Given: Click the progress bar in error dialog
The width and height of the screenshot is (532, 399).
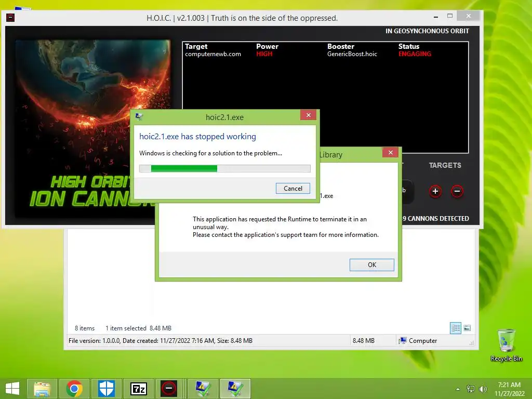Looking at the screenshot, I should click(224, 169).
